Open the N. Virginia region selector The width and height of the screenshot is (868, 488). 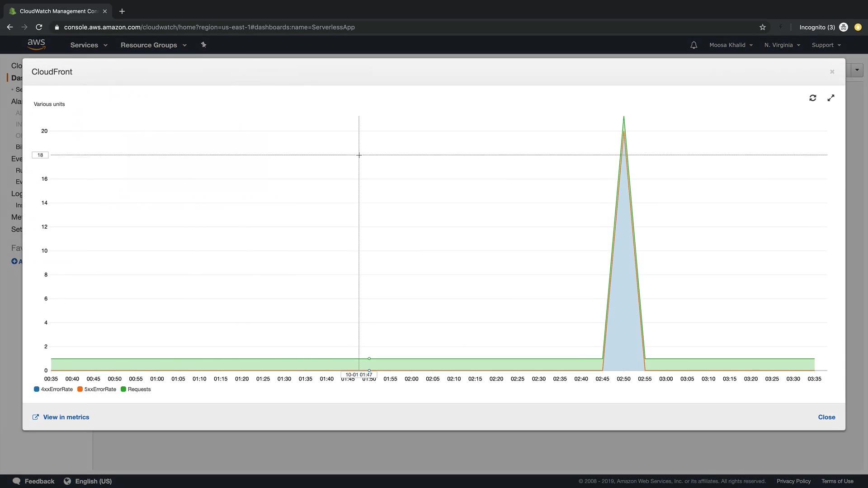pos(782,45)
